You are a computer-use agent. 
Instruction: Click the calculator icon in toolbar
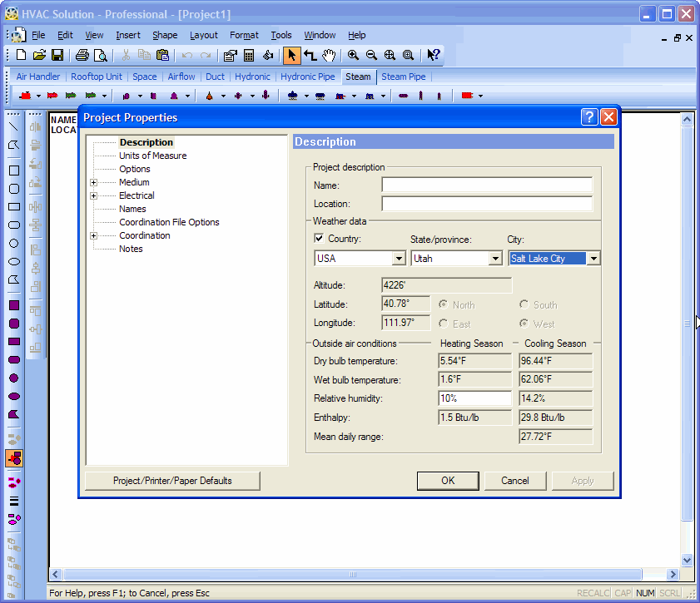point(249,55)
